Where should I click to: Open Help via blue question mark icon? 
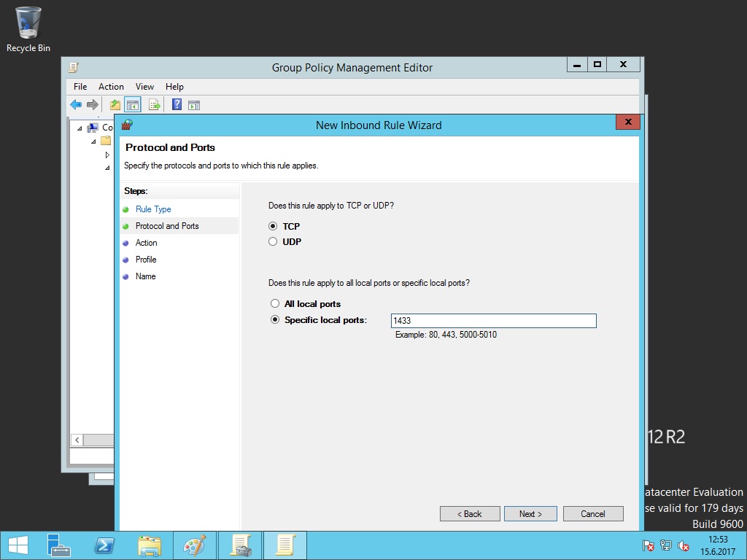pos(177,105)
